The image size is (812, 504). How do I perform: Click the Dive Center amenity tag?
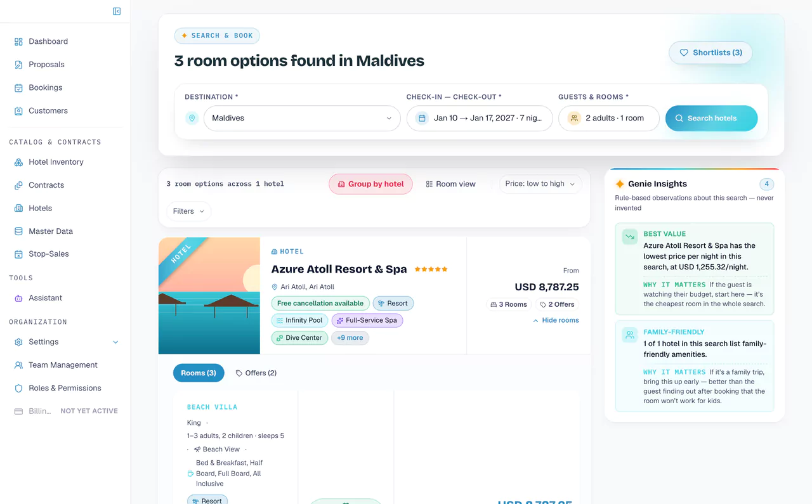click(x=299, y=338)
